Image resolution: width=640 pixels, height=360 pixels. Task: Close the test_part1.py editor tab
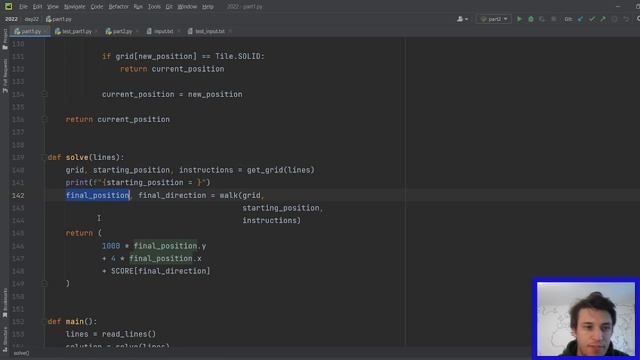click(96, 31)
